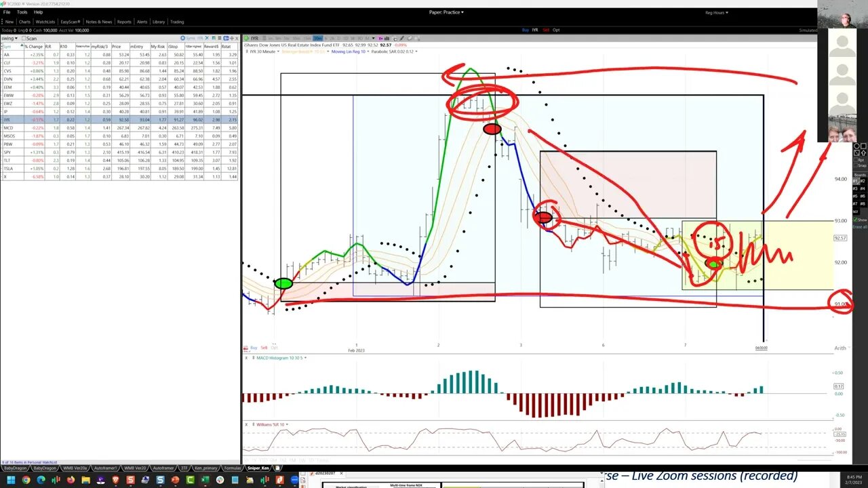Select the up arrow drawing tool
This screenshot has height=488, width=868.
(x=863, y=153)
